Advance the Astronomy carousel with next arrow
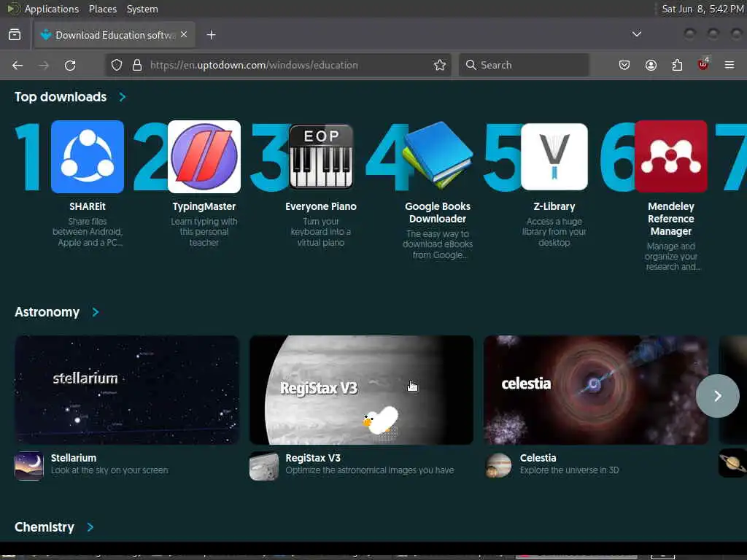Image resolution: width=747 pixels, height=560 pixels. coord(718,396)
